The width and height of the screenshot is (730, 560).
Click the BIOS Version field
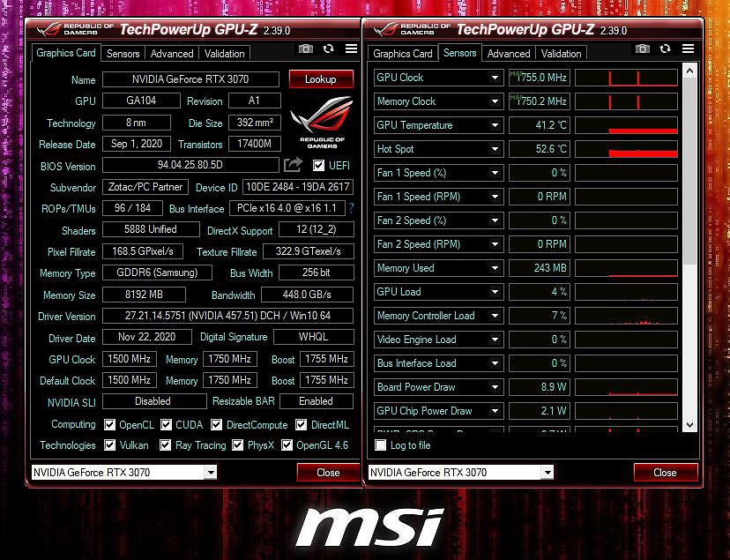[x=190, y=165]
